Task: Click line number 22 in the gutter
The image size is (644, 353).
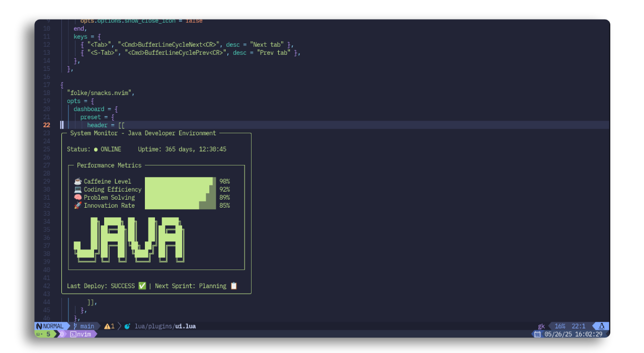Action: coord(47,125)
